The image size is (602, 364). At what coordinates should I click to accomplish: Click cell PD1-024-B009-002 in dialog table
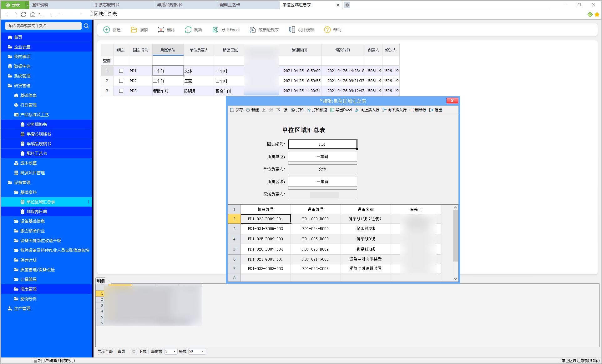266,229
